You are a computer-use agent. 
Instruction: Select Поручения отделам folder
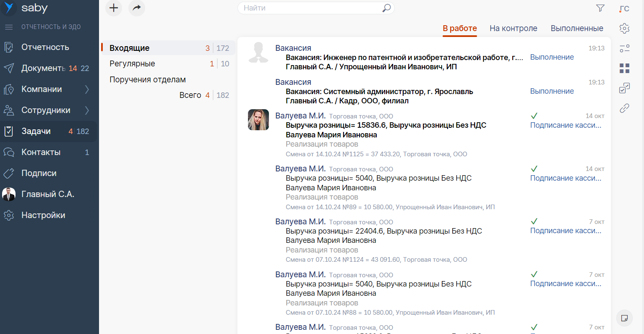[x=147, y=80]
